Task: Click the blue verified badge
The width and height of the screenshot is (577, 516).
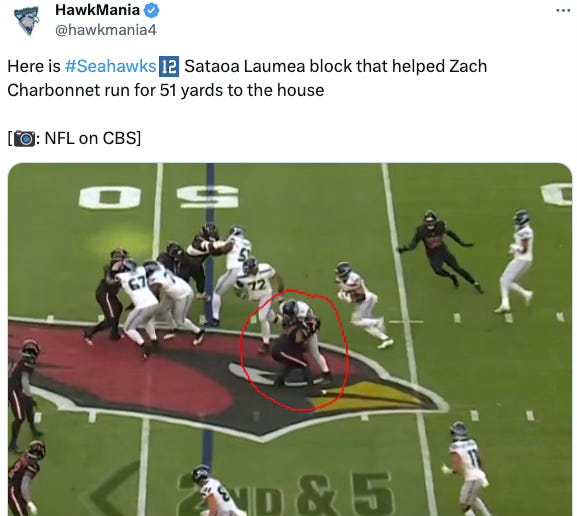Action: coord(151,11)
